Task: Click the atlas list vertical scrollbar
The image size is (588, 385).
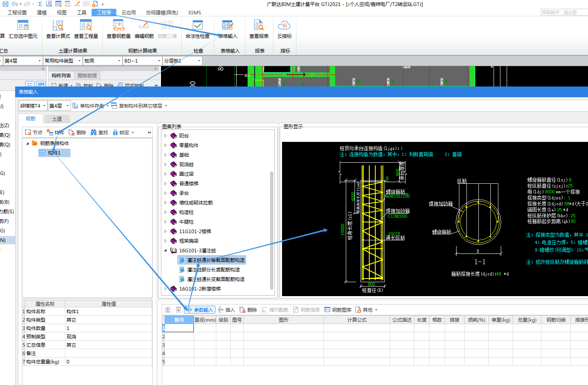Action: [272, 230]
